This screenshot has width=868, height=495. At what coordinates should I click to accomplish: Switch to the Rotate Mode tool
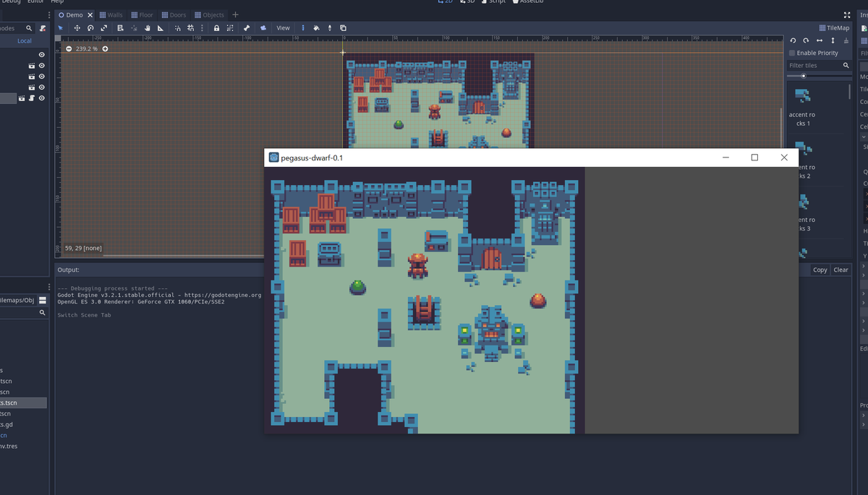[x=90, y=28]
